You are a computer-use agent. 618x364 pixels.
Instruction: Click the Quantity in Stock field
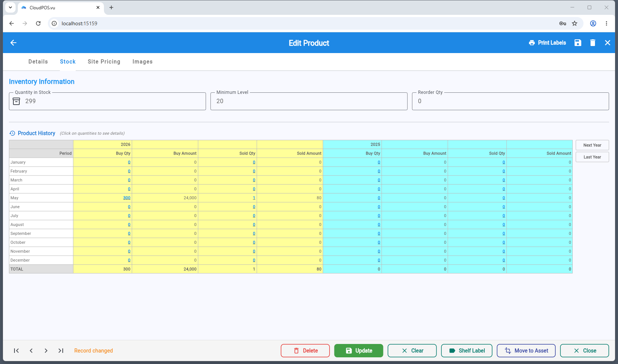[x=107, y=101]
